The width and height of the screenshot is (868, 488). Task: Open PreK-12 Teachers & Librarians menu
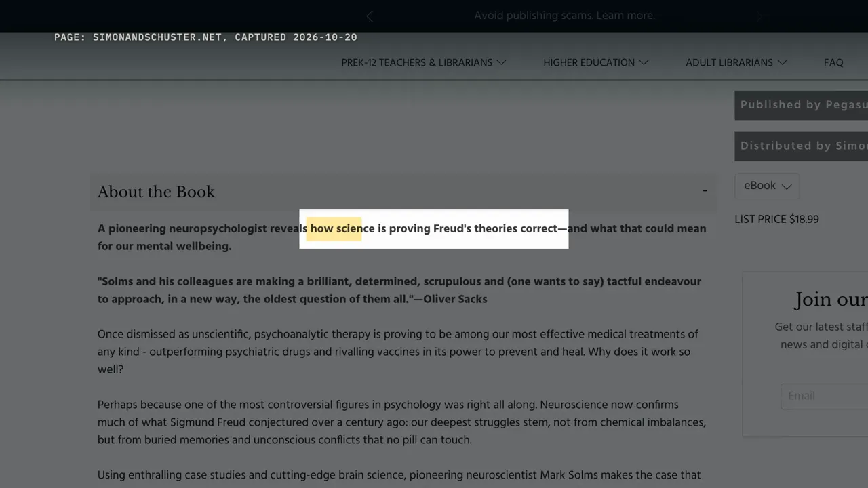[424, 62]
